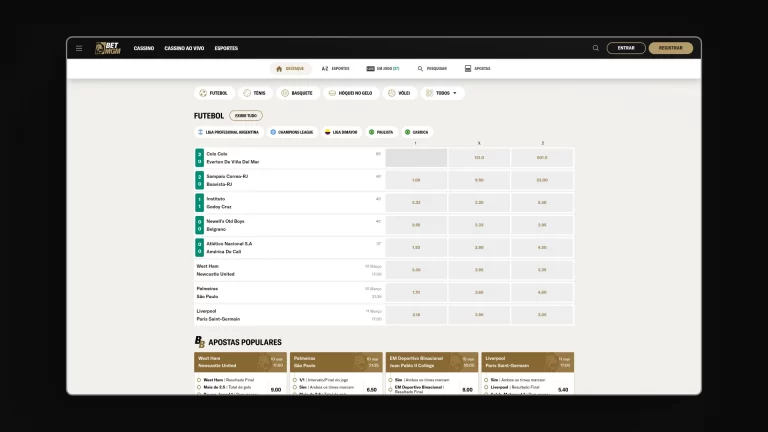
Task: Filter by Liga Profesional Argentina flag icon
Action: [x=200, y=132]
